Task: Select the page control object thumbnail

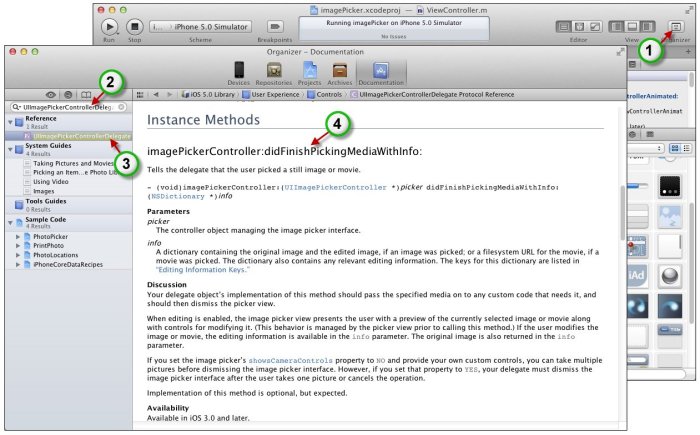Action: coord(670,186)
